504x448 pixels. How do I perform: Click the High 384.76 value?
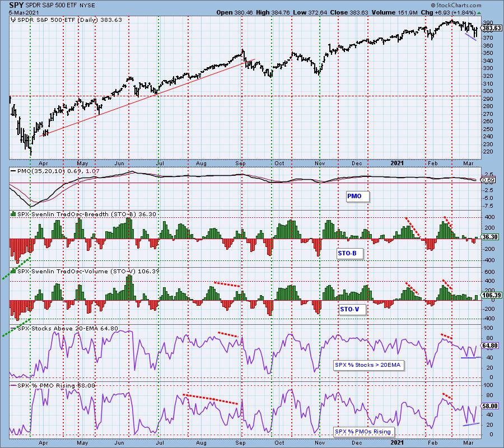coord(273,12)
